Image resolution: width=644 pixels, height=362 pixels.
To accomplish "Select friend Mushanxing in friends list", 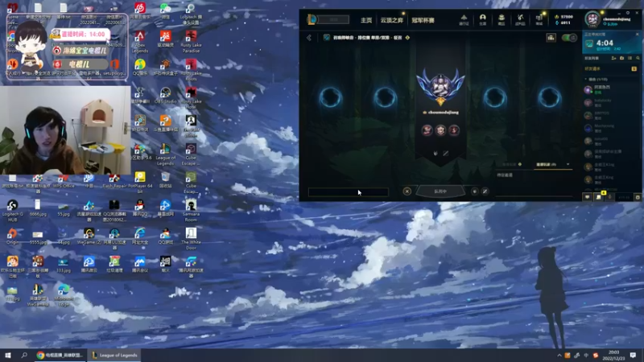I will point(611,128).
